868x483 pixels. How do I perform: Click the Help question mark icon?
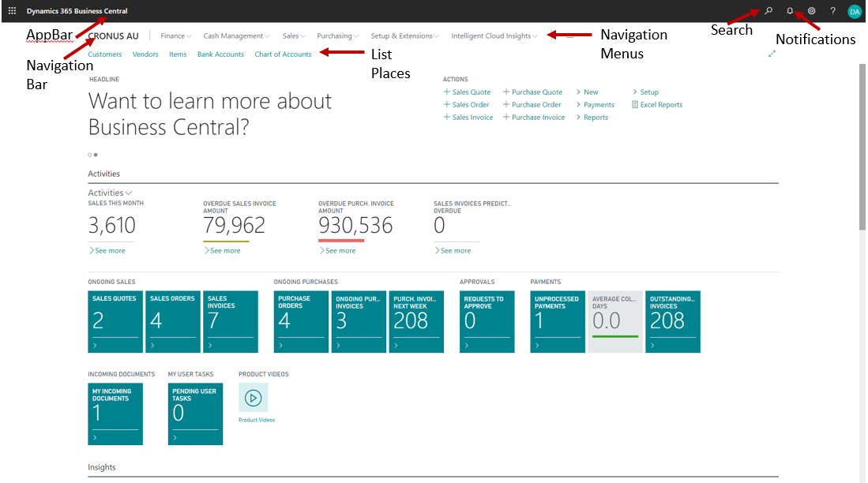[832, 11]
